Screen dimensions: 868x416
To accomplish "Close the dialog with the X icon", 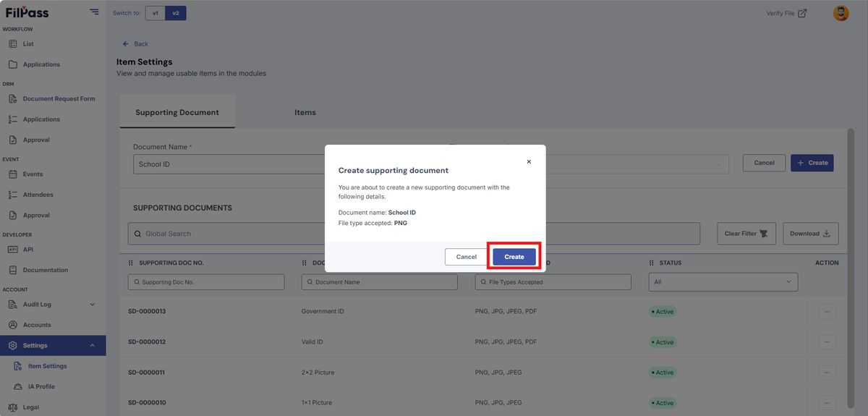I will tap(529, 162).
